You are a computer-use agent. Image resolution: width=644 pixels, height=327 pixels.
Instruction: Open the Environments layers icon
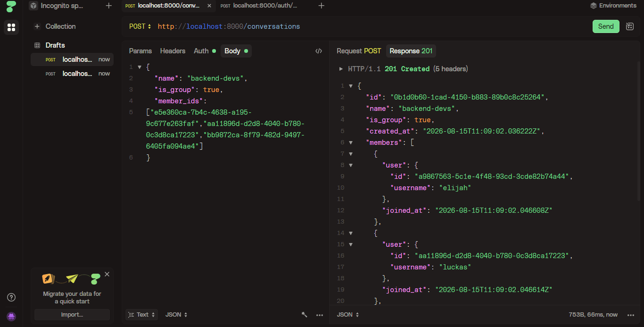pos(594,6)
